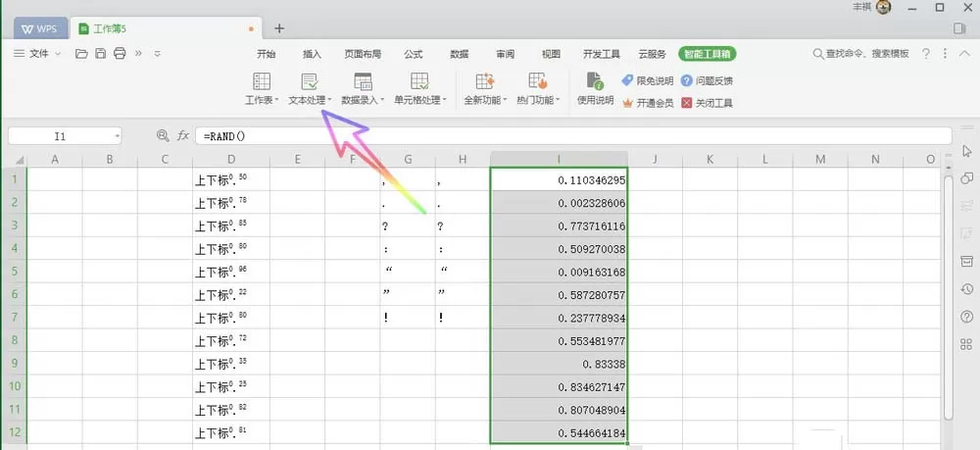This screenshot has width=980, height=450.
Task: Open the ribbon more options dots
Action: coord(945,54)
